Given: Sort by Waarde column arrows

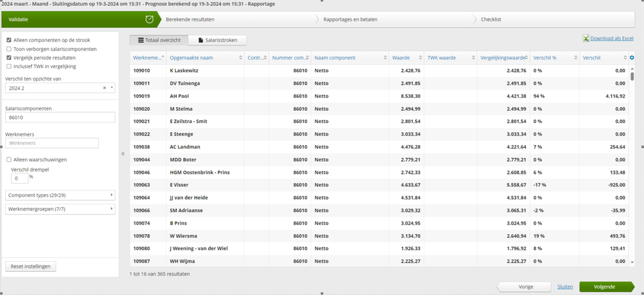Looking at the screenshot, I should (420, 58).
